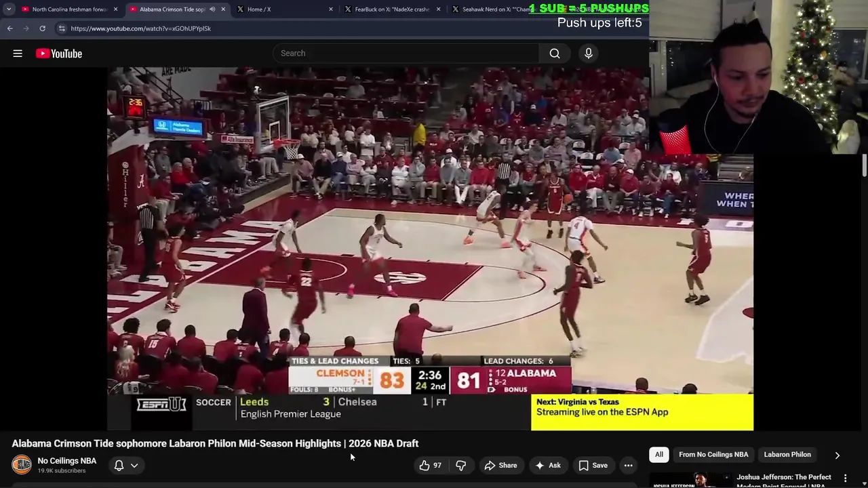
Task: Close the FearBuck on X tab
Action: (x=439, y=9)
